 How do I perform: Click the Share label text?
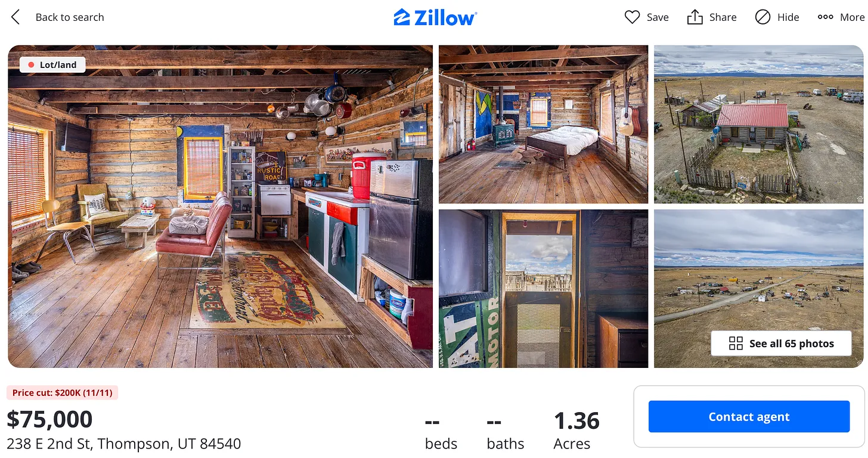pos(723,17)
